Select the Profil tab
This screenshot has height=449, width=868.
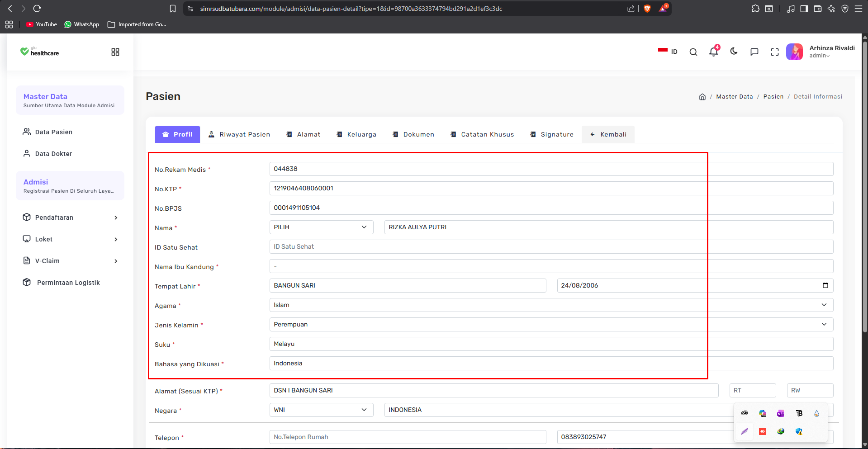tap(177, 134)
